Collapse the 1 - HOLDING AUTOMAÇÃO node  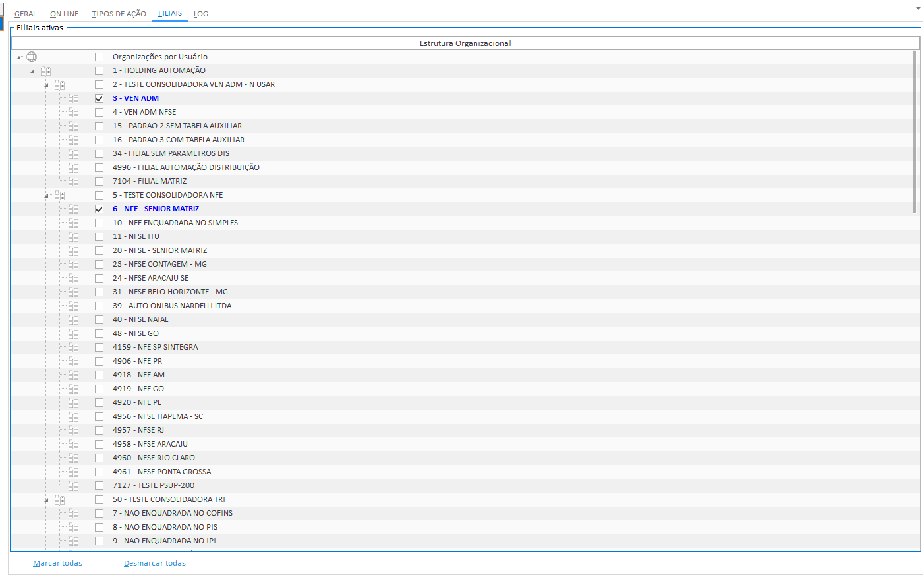coord(33,71)
